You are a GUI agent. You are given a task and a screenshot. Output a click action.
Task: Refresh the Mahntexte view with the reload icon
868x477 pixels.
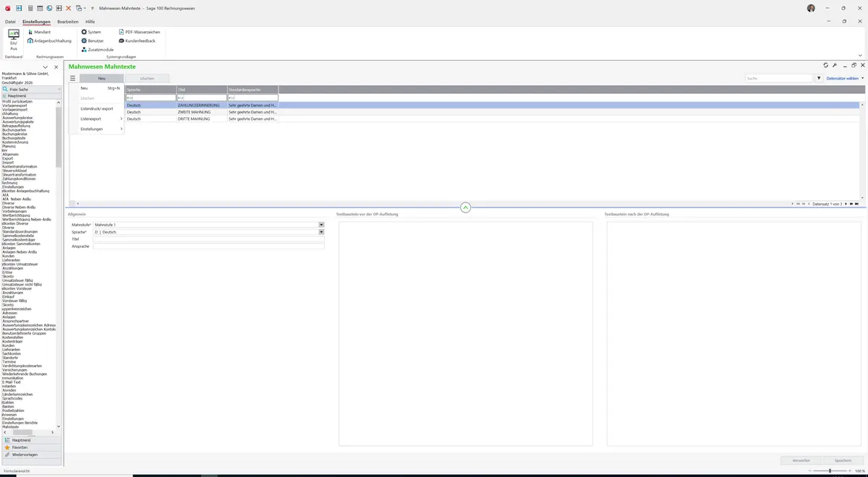(x=826, y=65)
